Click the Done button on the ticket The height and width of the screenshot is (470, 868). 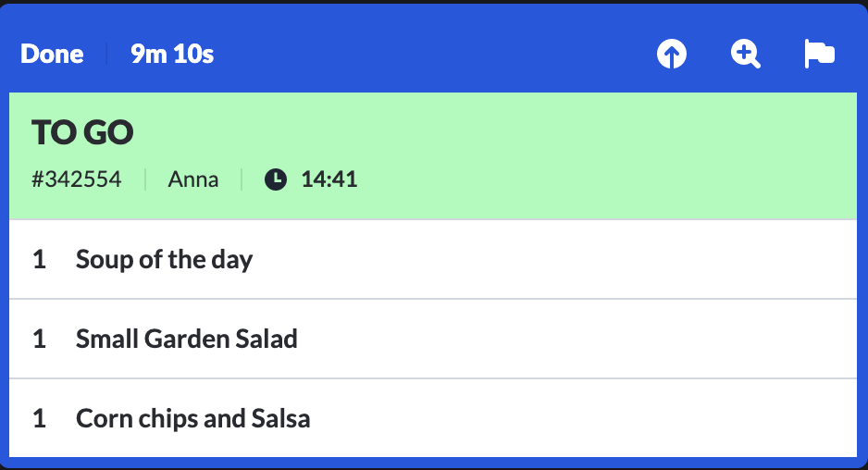point(52,55)
